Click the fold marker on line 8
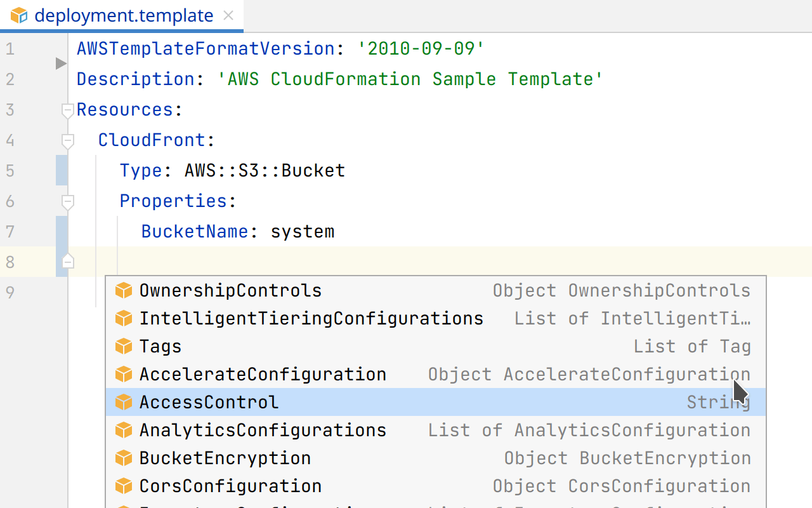Image resolution: width=812 pixels, height=508 pixels. [x=68, y=262]
